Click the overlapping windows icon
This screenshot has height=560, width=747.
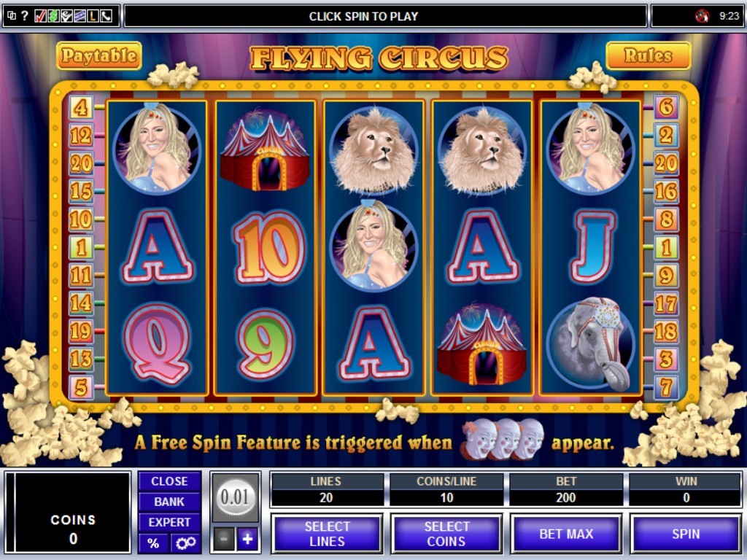coord(12,16)
